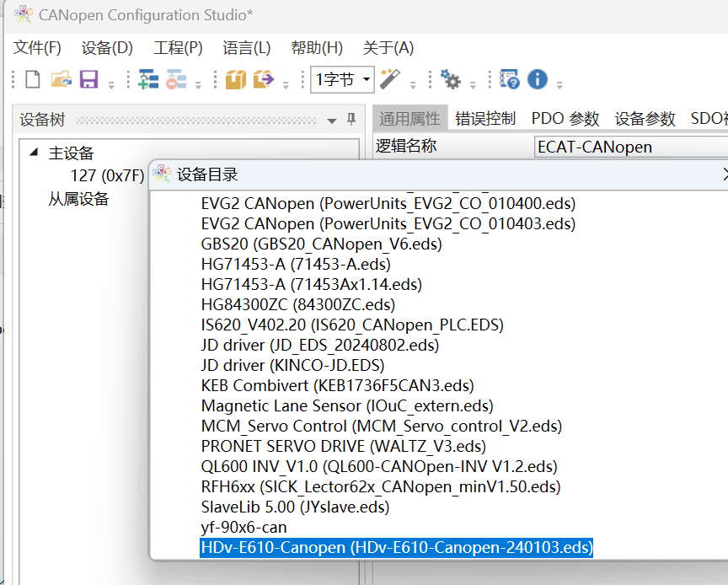Switch to the 错误控制 tab
Screen dimensions: 728x585
pyautogui.click(x=485, y=119)
